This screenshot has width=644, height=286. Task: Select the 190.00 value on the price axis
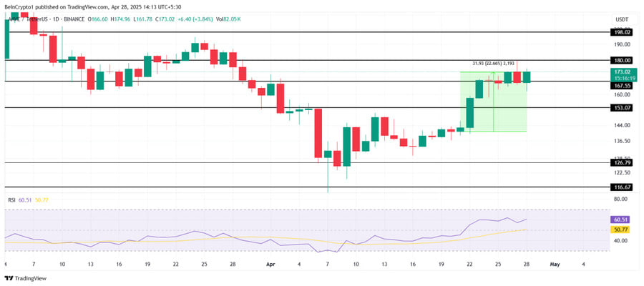pos(622,44)
